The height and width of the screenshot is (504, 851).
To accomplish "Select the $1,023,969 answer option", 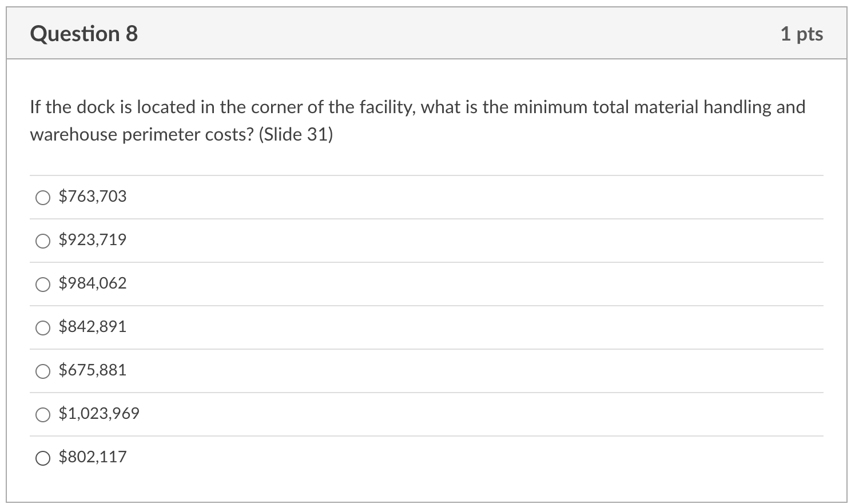I will [42, 415].
